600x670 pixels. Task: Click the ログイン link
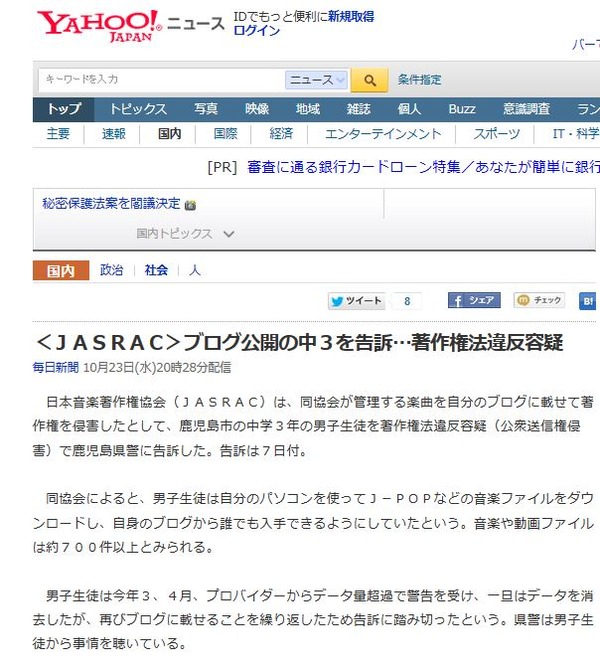256,31
